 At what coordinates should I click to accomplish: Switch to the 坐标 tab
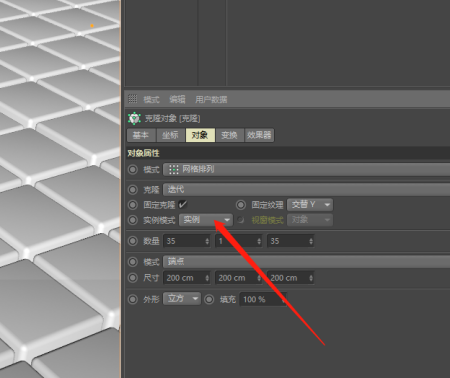click(x=170, y=135)
